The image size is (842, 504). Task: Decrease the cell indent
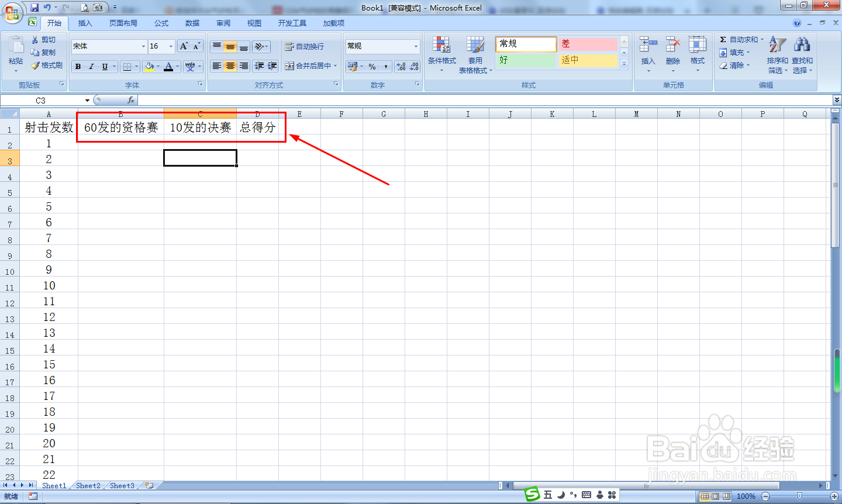(x=259, y=66)
